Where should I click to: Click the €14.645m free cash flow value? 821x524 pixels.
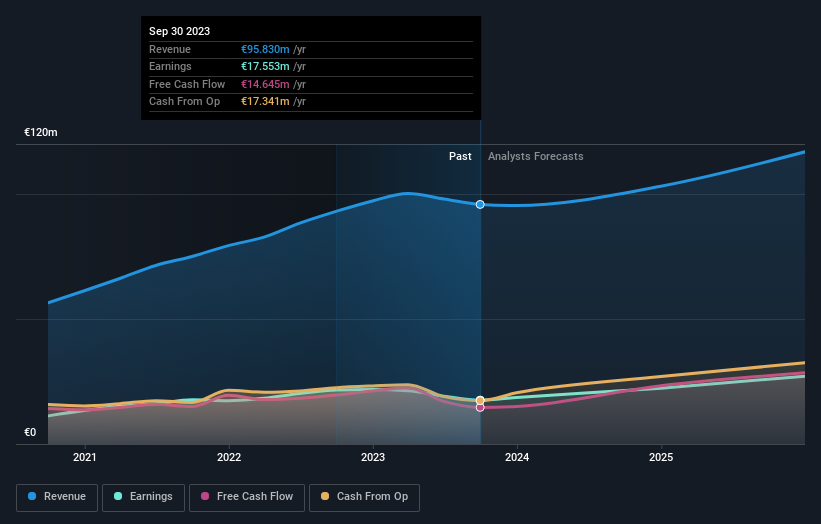[x=265, y=84]
